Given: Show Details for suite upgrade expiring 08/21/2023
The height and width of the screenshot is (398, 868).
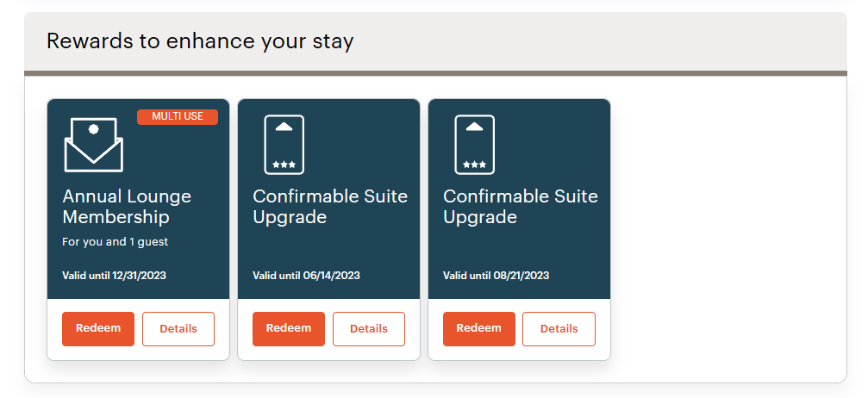Looking at the screenshot, I should point(559,329).
